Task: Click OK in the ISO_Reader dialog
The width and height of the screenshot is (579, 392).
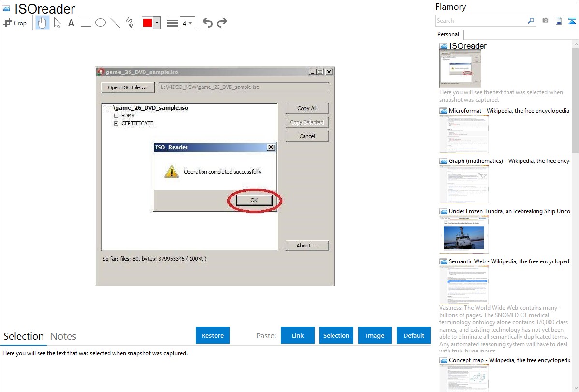Action: pyautogui.click(x=254, y=200)
